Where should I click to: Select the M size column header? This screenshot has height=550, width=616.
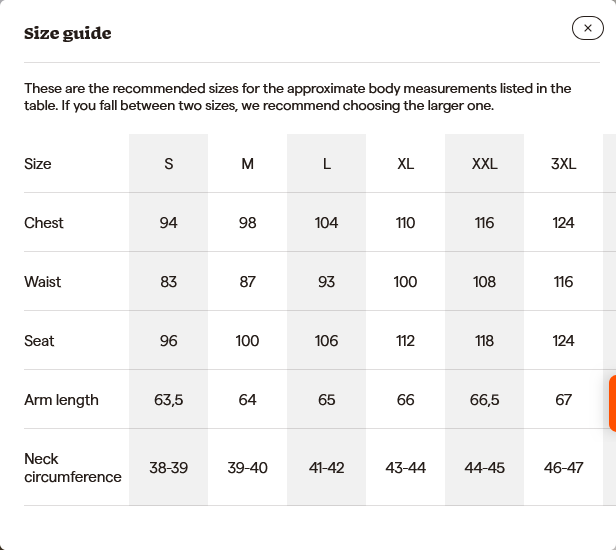pos(247,164)
